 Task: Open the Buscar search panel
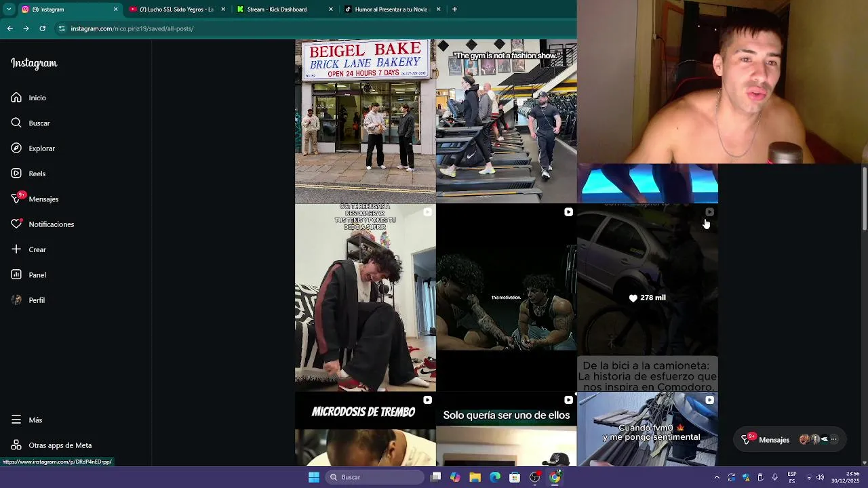tap(31, 123)
